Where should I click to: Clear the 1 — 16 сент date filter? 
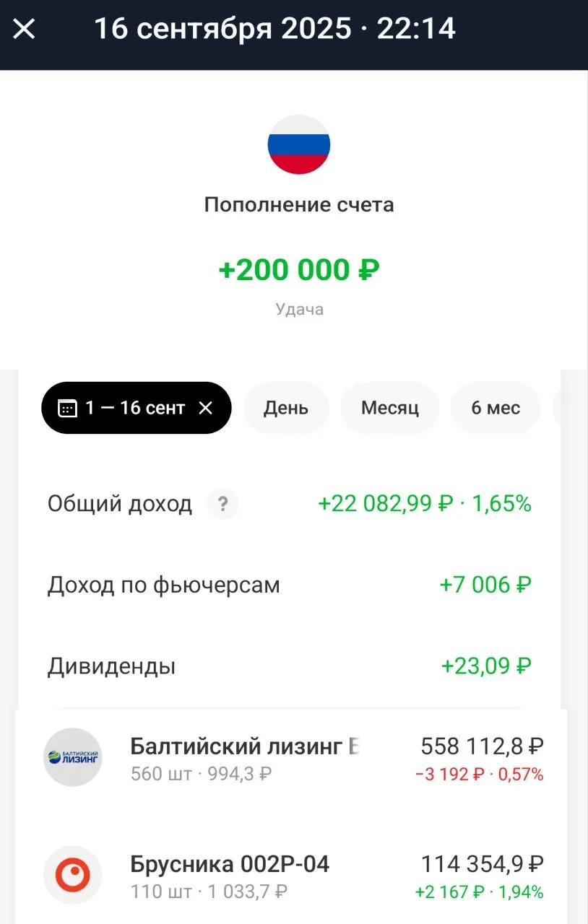pyautogui.click(x=206, y=408)
